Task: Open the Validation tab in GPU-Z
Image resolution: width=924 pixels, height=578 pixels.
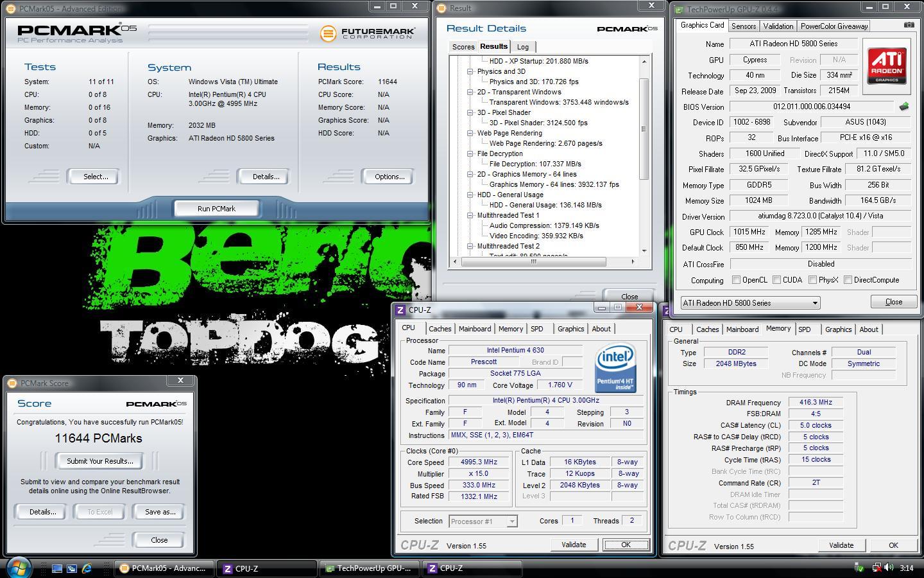Action: (x=778, y=26)
